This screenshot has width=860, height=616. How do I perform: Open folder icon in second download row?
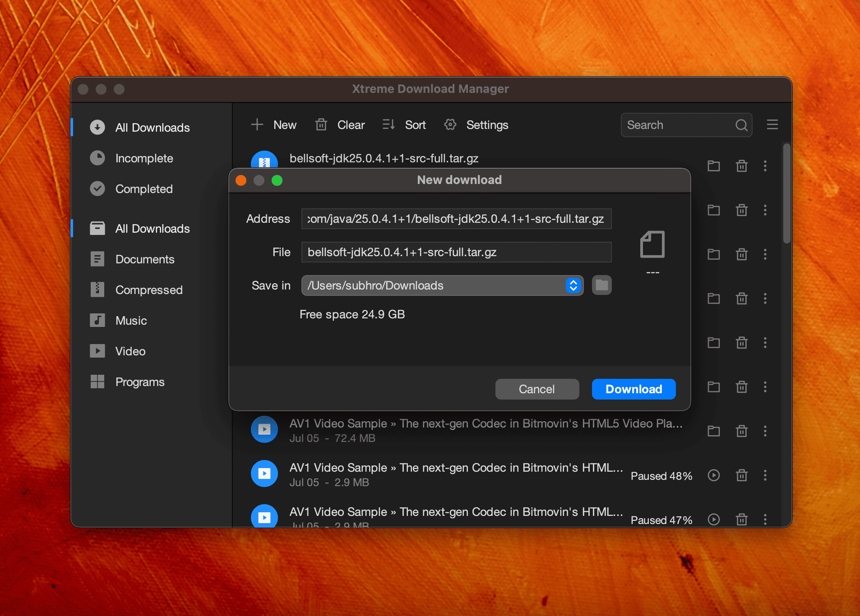[714, 210]
